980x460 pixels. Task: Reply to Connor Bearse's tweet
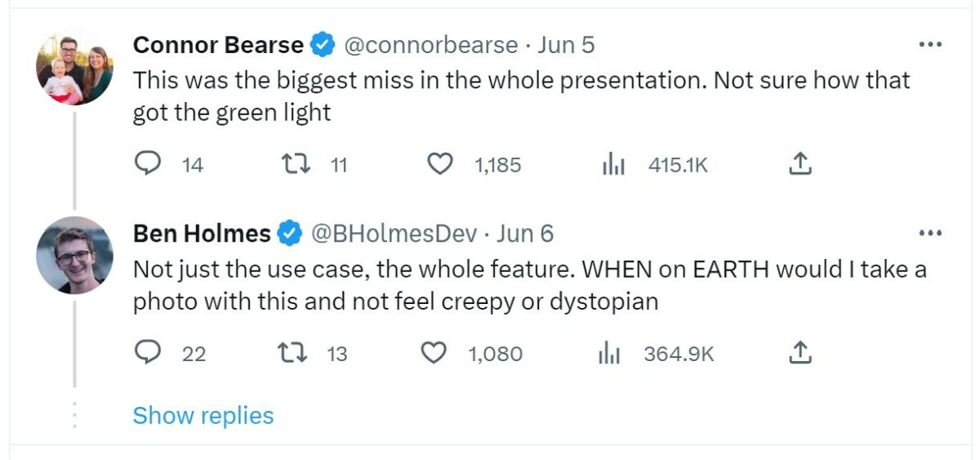[147, 164]
